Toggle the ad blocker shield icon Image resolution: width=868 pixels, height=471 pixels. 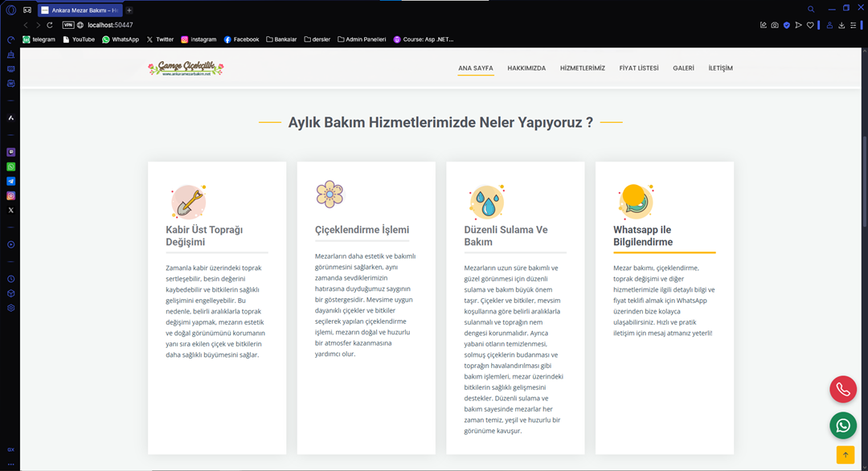pyautogui.click(x=786, y=25)
